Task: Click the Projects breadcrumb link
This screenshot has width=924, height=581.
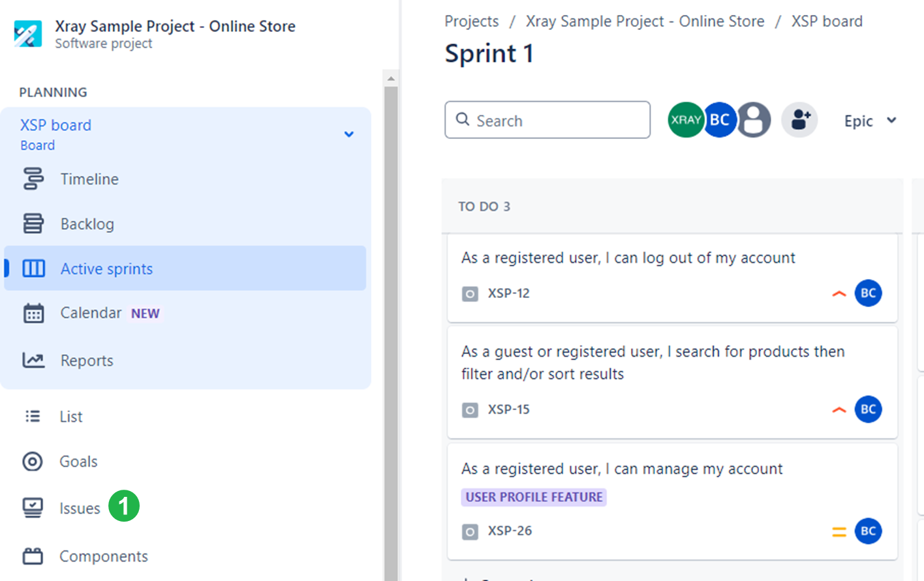Action: click(x=472, y=22)
